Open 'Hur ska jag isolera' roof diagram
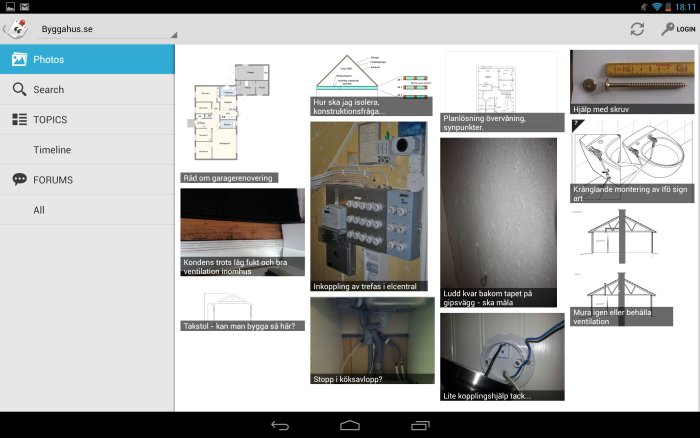 click(x=371, y=83)
